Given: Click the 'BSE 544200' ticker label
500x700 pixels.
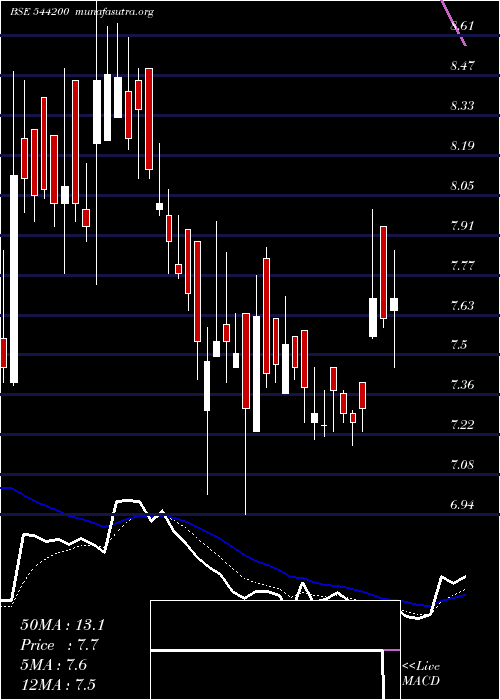Looking at the screenshot, I should coord(39,12).
